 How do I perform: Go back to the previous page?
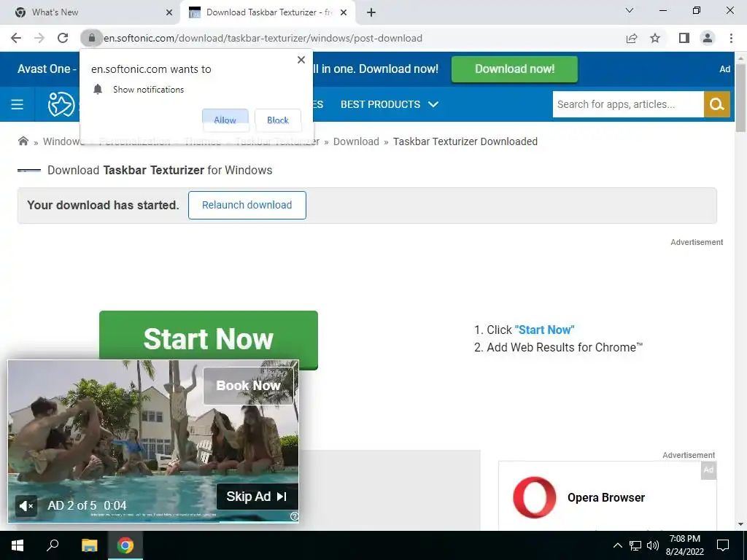(16, 38)
